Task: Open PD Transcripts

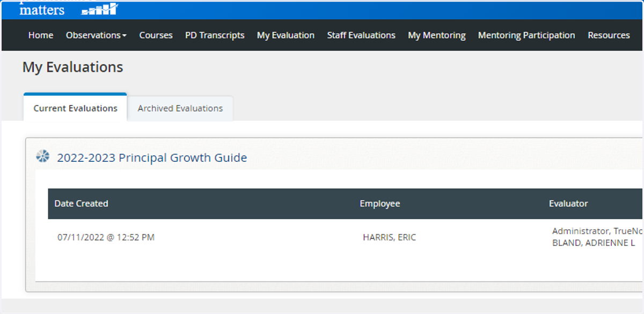Action: 215,35
